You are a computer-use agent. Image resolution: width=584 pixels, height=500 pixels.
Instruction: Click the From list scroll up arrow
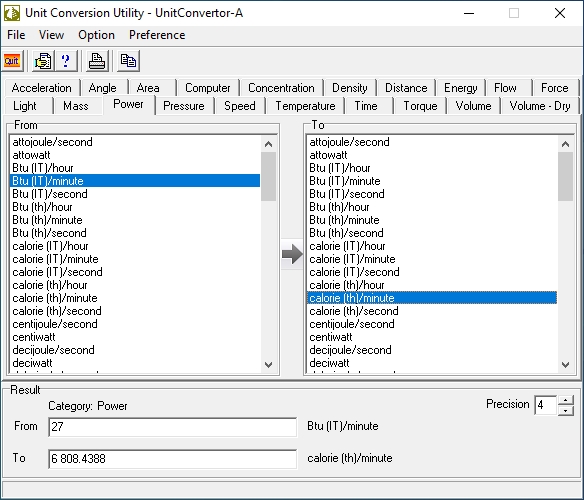click(x=268, y=144)
